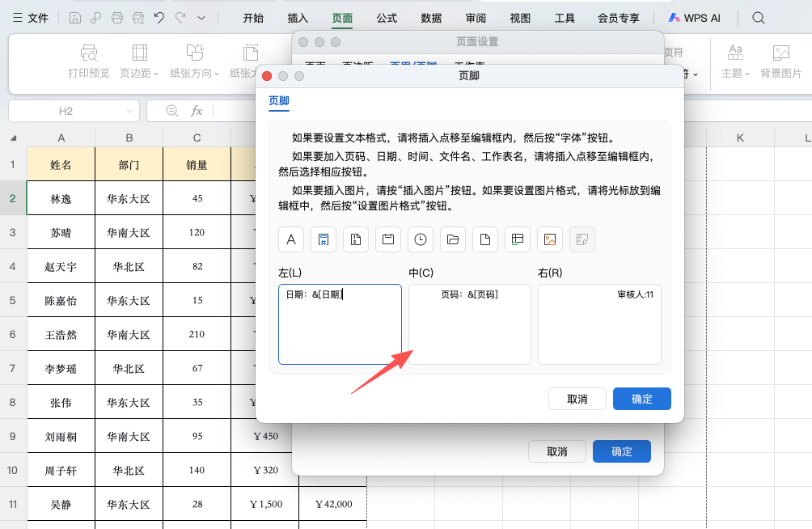Select column K header
The width and height of the screenshot is (812, 529).
[x=740, y=138]
